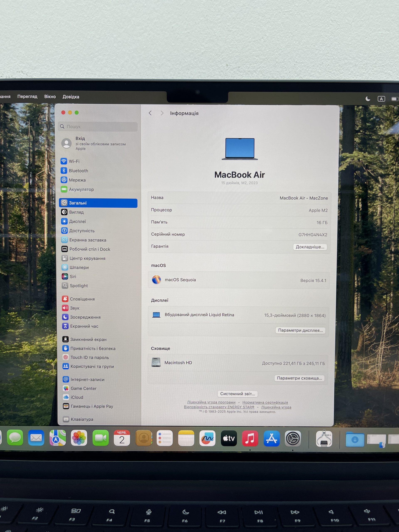Click the input source A icon in menu bar
Viewport: 399px width, 532px height.
[381, 99]
